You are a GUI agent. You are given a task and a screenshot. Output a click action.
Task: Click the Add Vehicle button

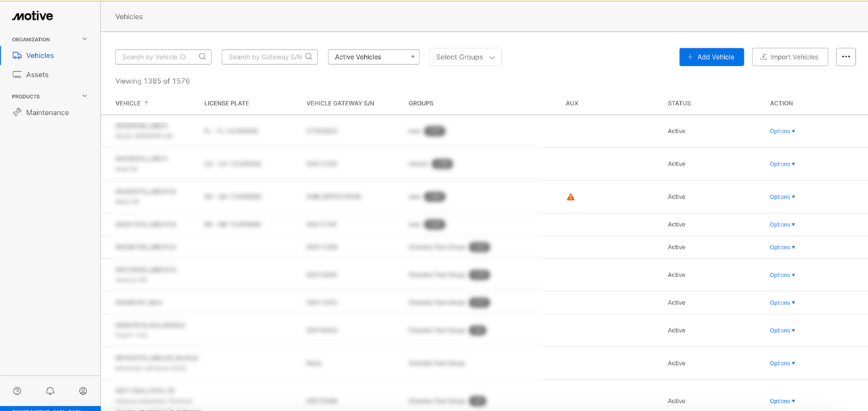(x=711, y=57)
